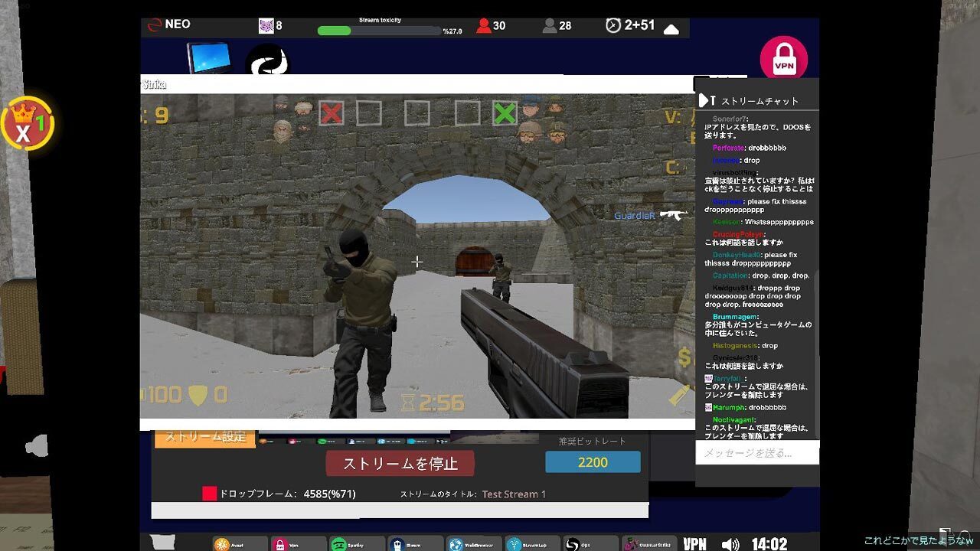Open StreamLap from the taskbar
The image size is (980, 551).
click(x=532, y=544)
